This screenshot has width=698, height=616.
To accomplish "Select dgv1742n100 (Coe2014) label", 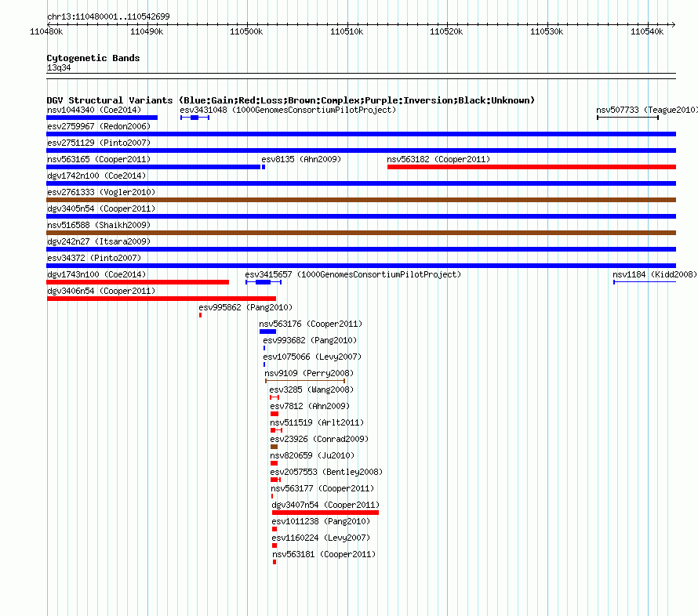I will coord(96,176).
